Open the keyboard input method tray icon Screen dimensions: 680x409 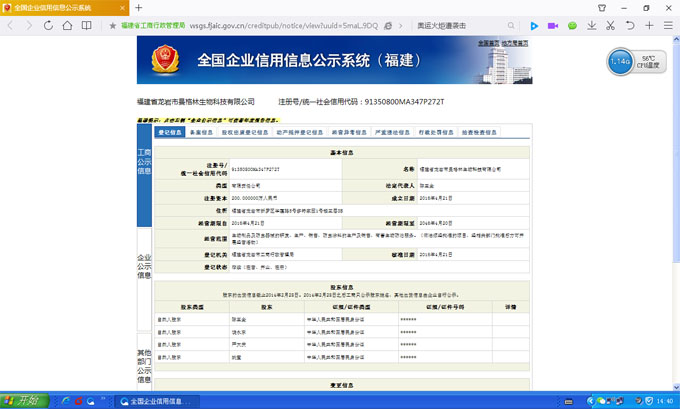[569, 402]
